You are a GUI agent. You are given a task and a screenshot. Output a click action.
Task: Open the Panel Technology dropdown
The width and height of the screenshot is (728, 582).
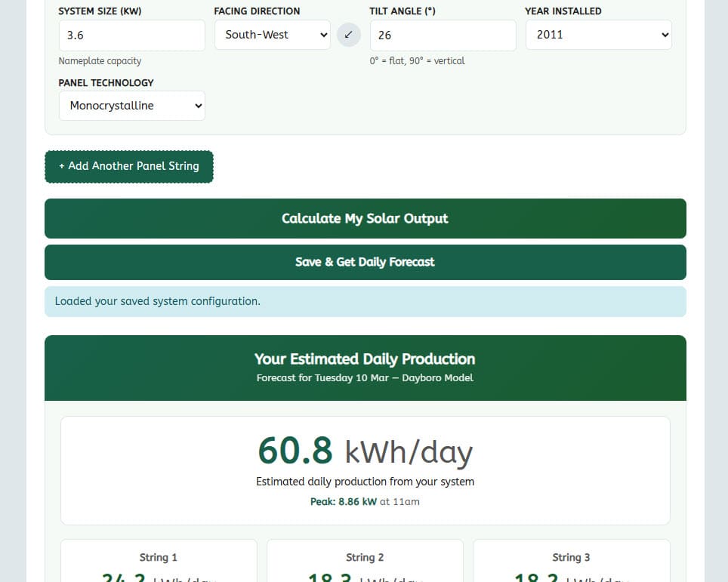[x=131, y=106]
